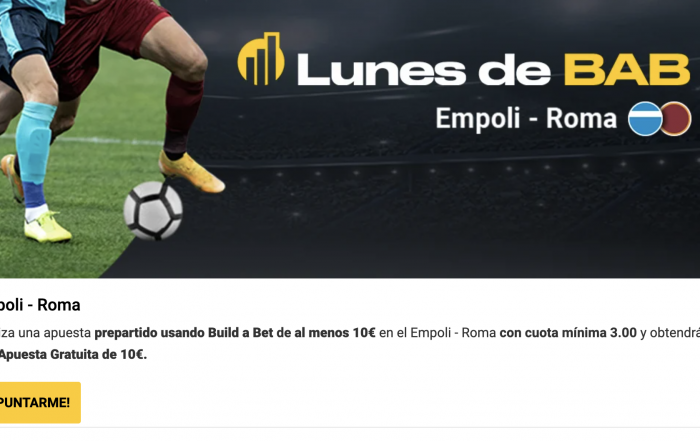Click the neon yellow boot on the grass
Screen dimensions: 700x441
47,227
